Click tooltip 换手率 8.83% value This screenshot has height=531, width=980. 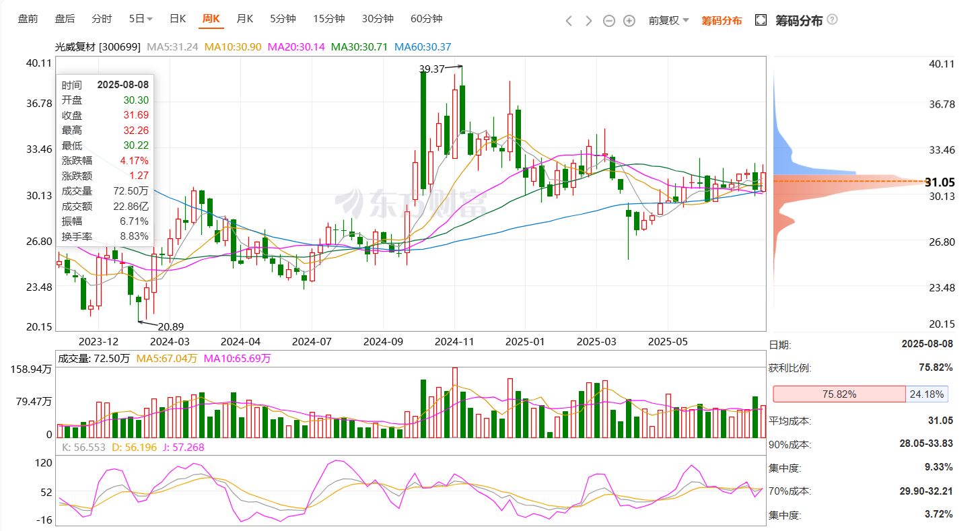pyautogui.click(x=133, y=236)
